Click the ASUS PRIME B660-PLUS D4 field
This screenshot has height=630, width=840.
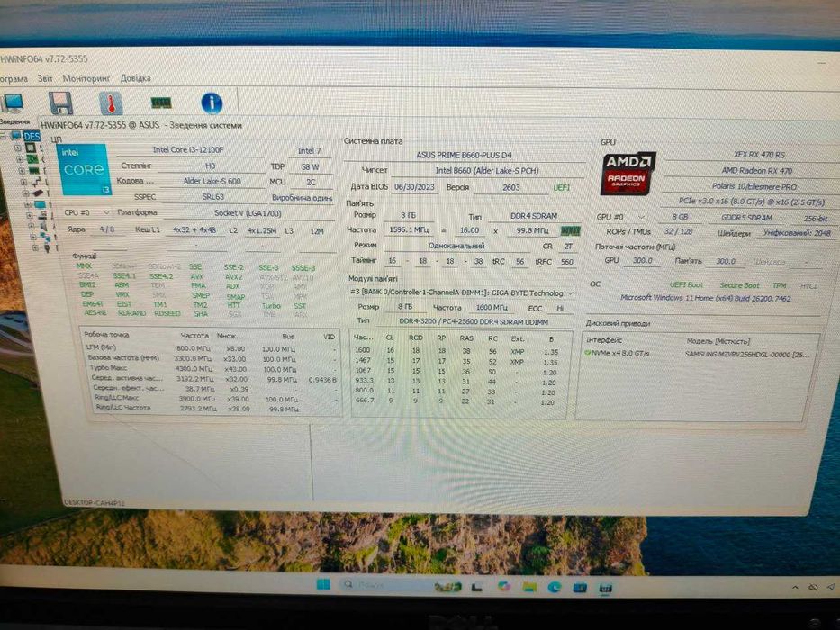click(x=464, y=155)
